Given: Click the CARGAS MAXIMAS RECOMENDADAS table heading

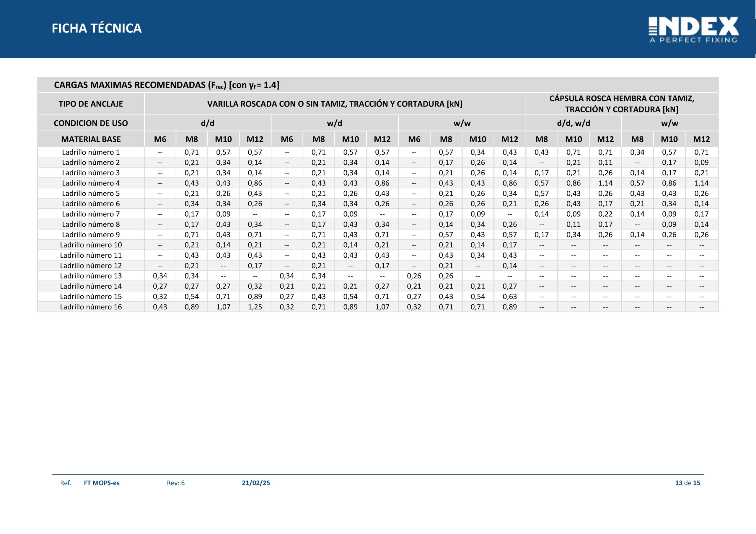Looking at the screenshot, I should point(166,85).
